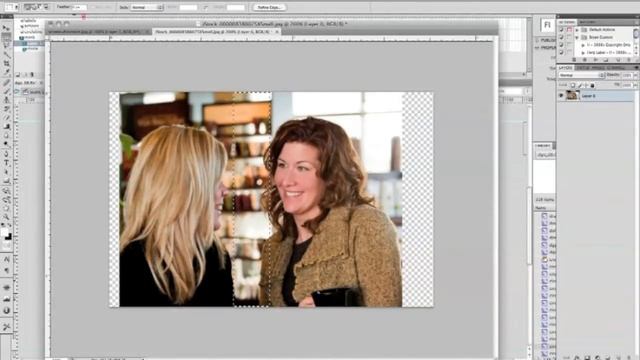Click the Layer 0 thumbnail

[x=572, y=96]
